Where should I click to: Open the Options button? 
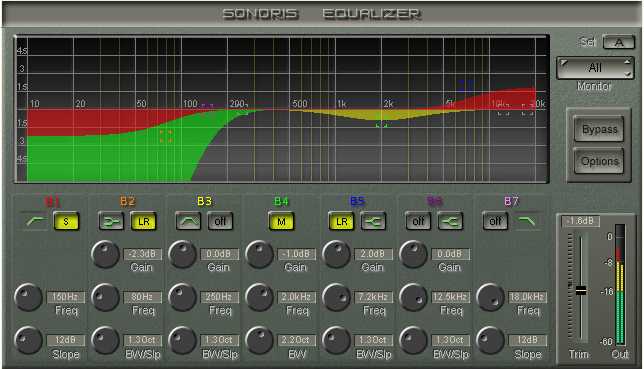(600, 161)
